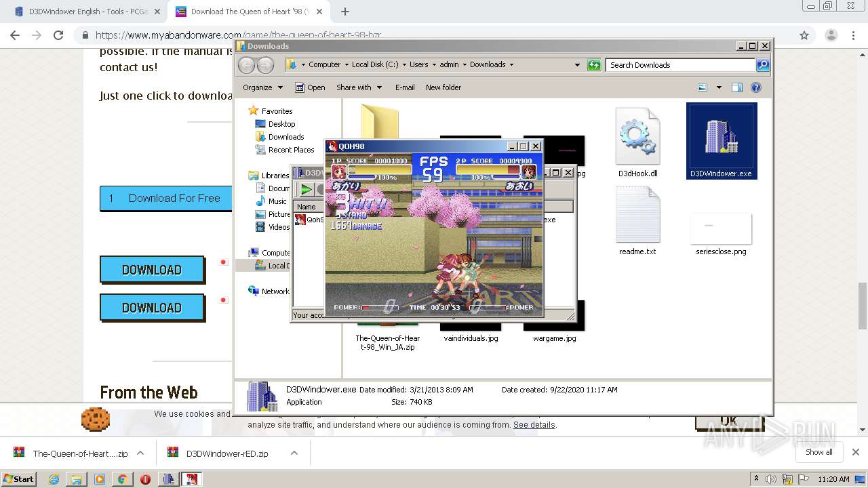Image resolution: width=868 pixels, height=488 pixels.
Task: Click admin in the address breadcrumb
Action: (449, 65)
